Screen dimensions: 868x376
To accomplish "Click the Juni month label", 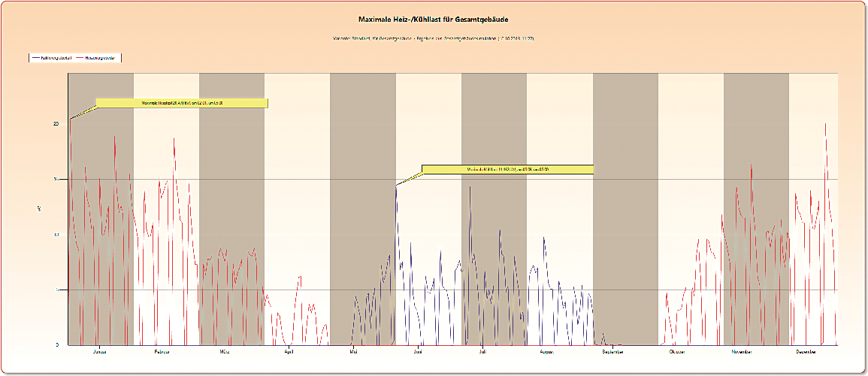I will tap(418, 352).
